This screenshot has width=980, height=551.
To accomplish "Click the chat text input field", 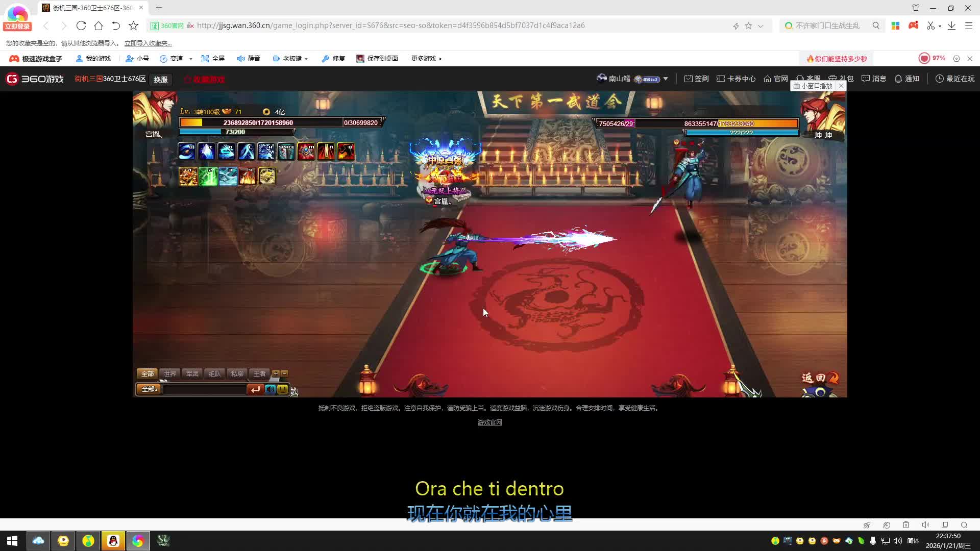I will 204,389.
